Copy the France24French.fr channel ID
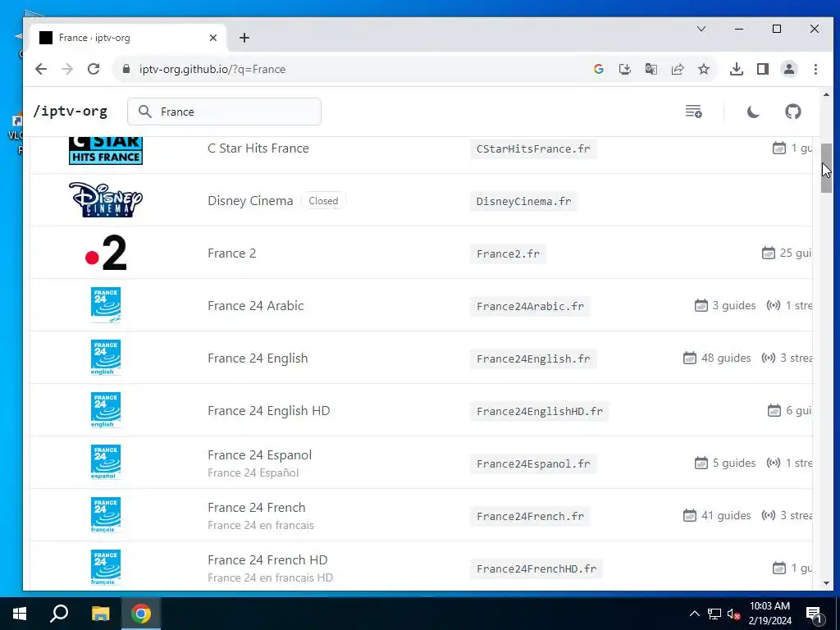The width and height of the screenshot is (840, 630). [x=530, y=517]
